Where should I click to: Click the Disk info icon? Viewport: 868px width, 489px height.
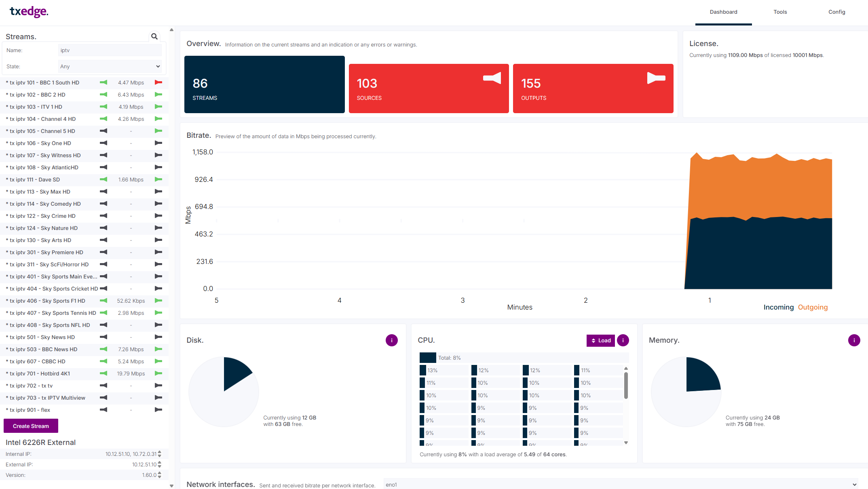pyautogui.click(x=391, y=340)
